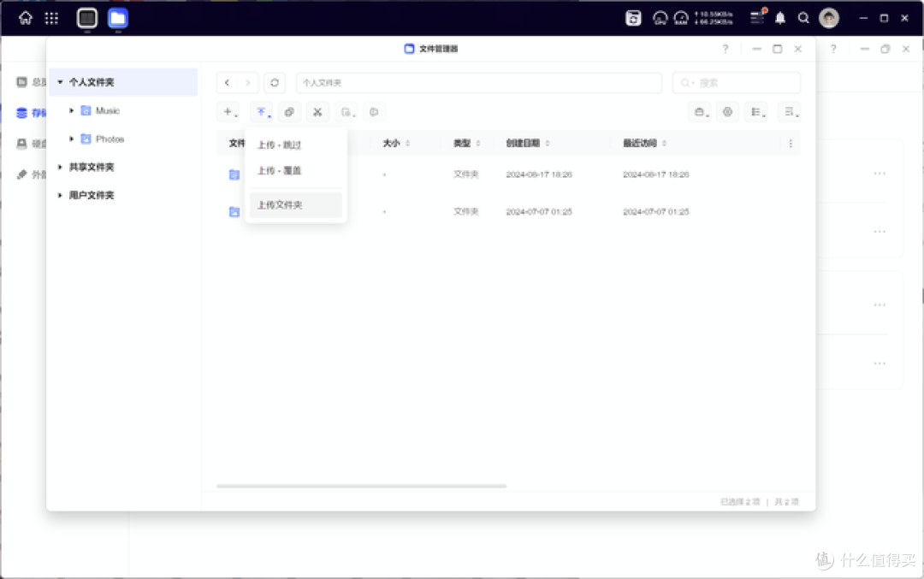Click the 搜索 search input box
The image size is (924, 579).
737,82
